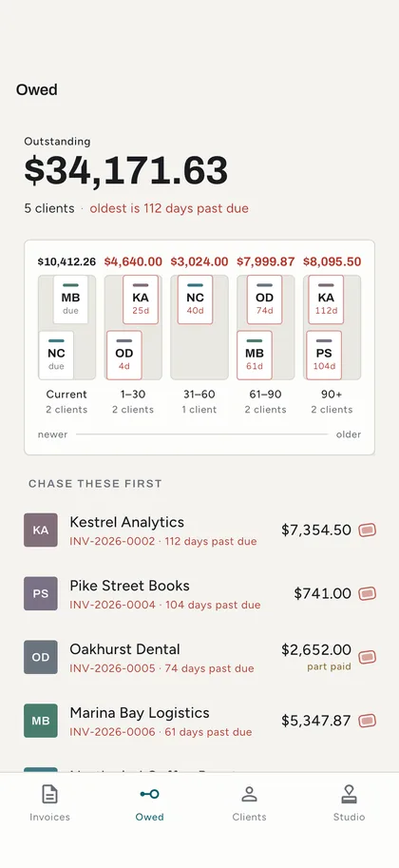This screenshot has height=868, width=399.
Task: Select the Owed tab icon
Action: click(x=149, y=795)
